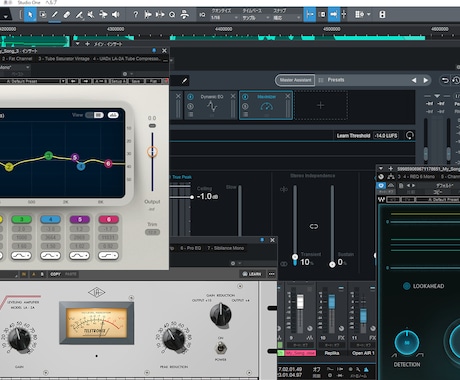Image resolution: width=460 pixels, height=380 pixels.
Task: Switch to 6 - Pro EQ insert tab
Action: 190,248
